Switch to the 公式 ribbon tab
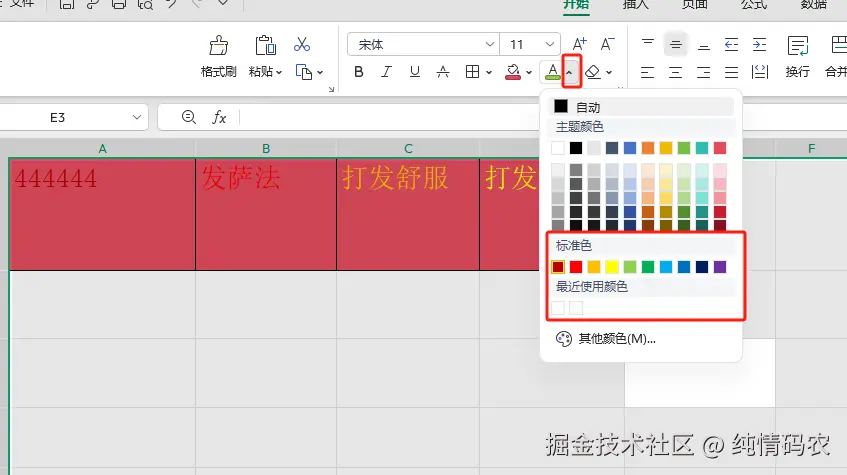The image size is (847, 475). pos(754,5)
